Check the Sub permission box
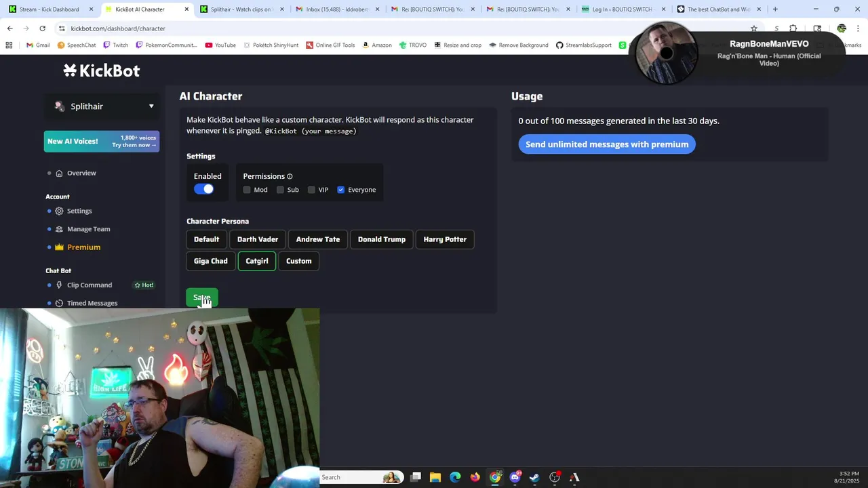The height and width of the screenshot is (488, 868). 280,190
